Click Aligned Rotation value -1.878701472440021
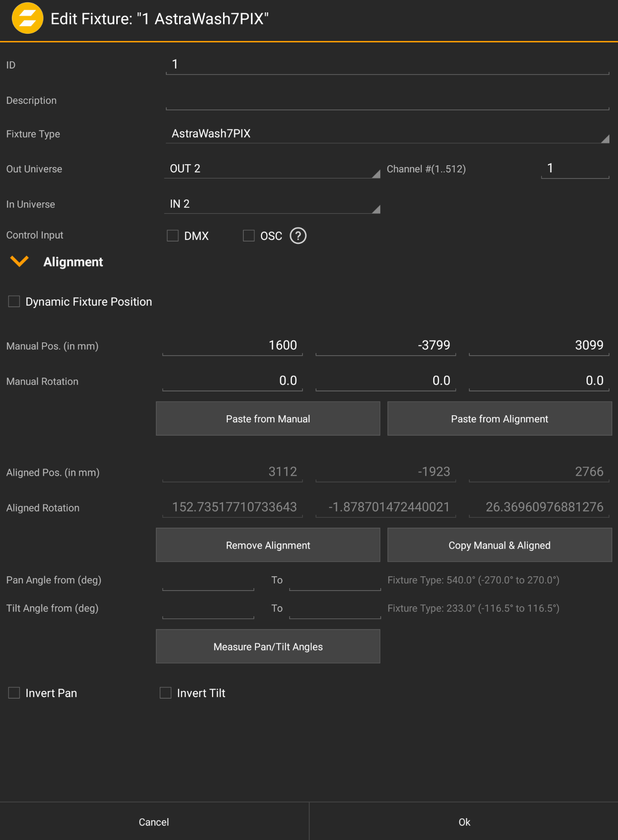618x840 pixels. (386, 507)
